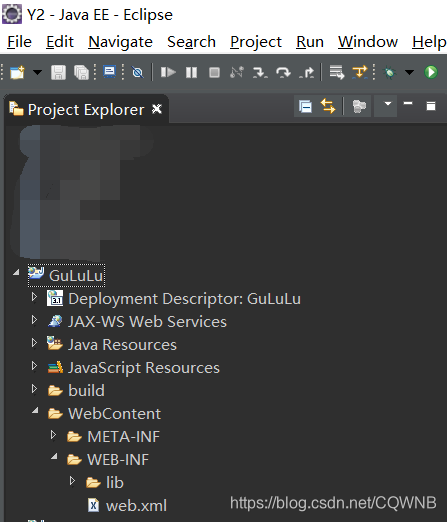Toggle Use Step Filters icon
Image resolution: width=447 pixels, height=522 pixels.
[x=360, y=72]
